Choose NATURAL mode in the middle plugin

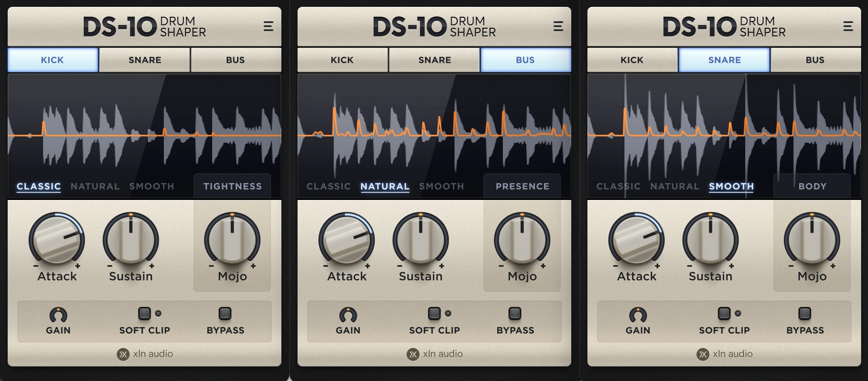385,187
